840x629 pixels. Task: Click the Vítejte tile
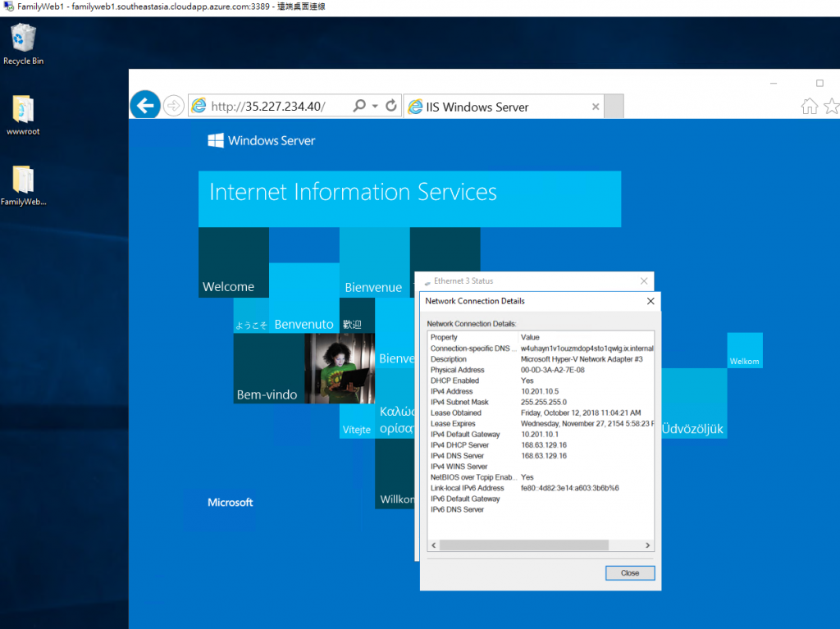tap(357, 422)
